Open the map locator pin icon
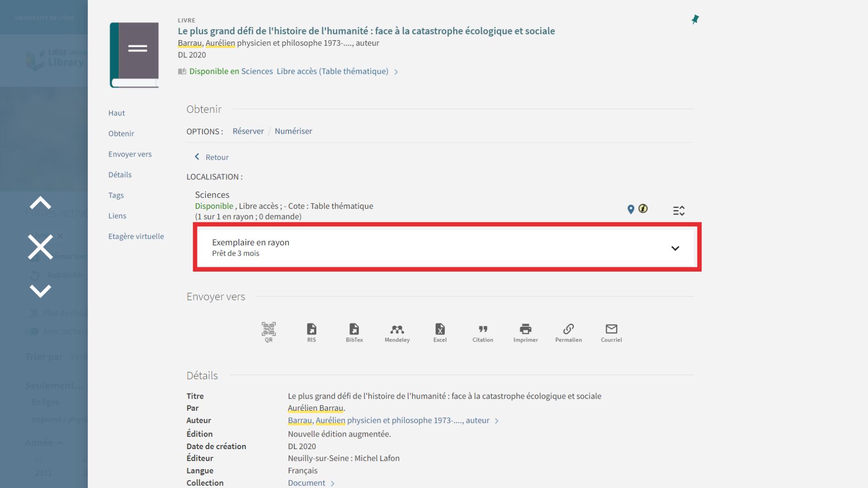Viewport: 868px width, 488px height. tap(631, 209)
